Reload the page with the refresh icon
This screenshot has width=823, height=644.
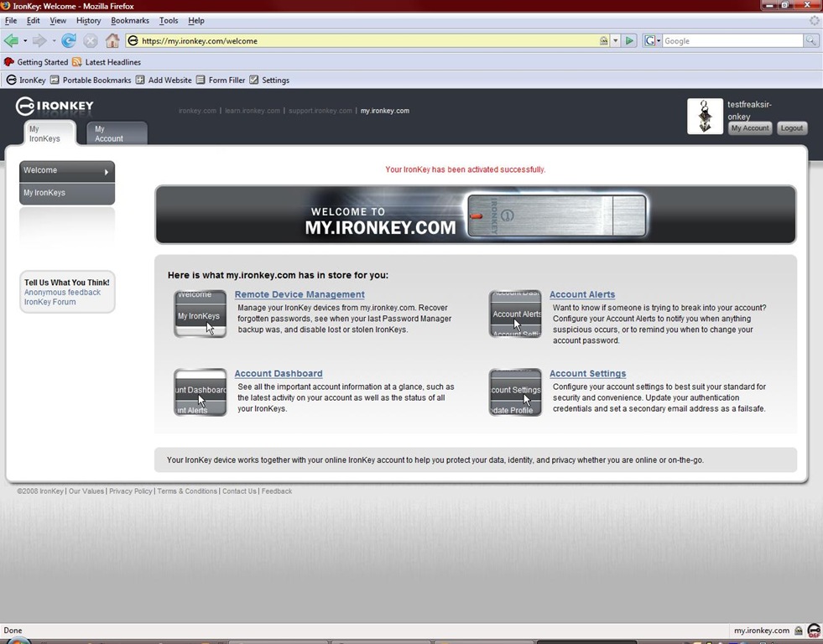(69, 40)
